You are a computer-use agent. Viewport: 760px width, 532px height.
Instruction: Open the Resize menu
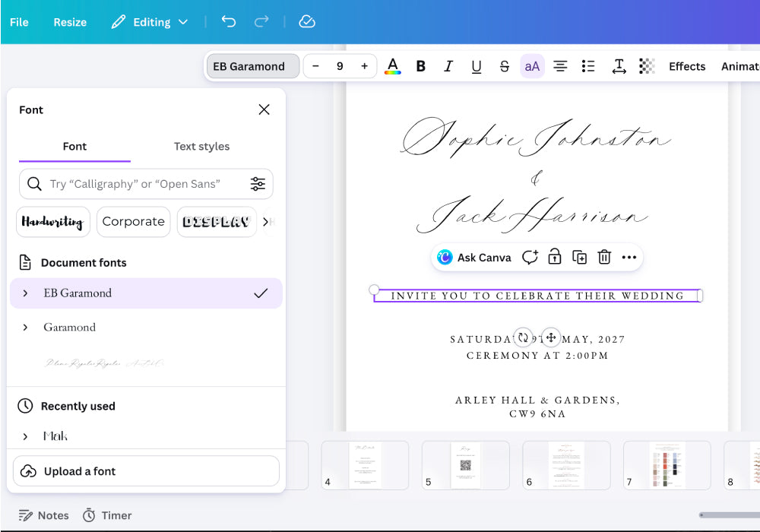pyautogui.click(x=70, y=22)
